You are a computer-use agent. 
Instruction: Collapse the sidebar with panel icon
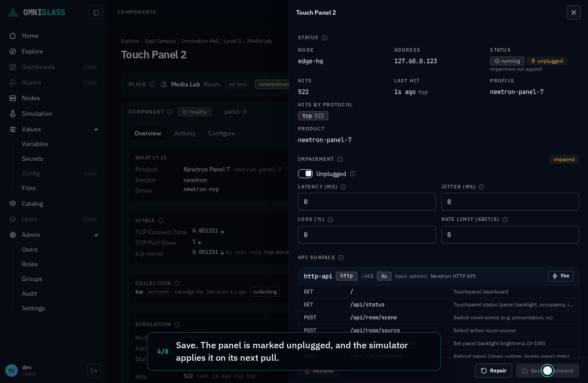tap(96, 12)
